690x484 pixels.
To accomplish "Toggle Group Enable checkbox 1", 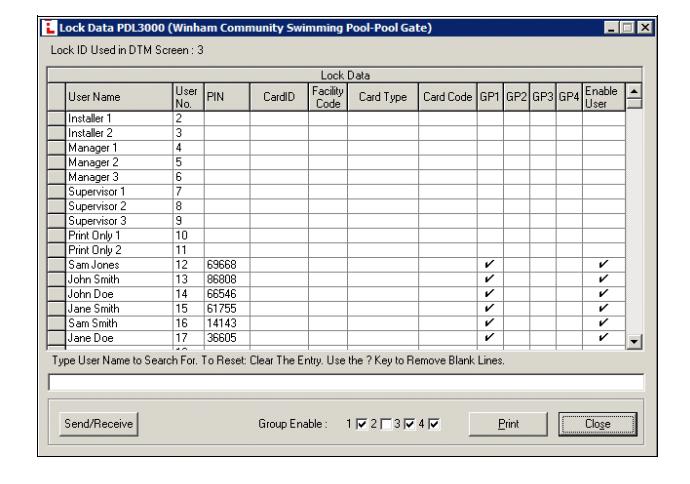I will click(361, 424).
